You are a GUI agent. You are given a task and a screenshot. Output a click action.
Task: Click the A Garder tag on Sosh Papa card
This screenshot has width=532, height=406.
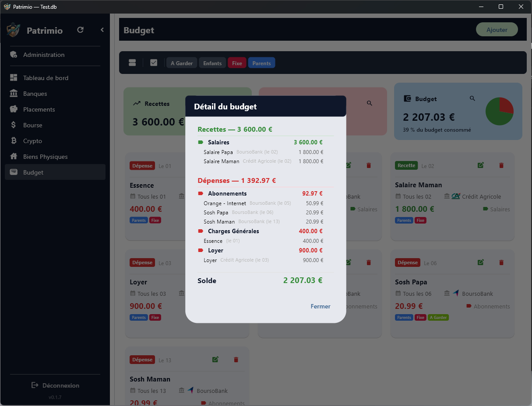click(x=438, y=318)
